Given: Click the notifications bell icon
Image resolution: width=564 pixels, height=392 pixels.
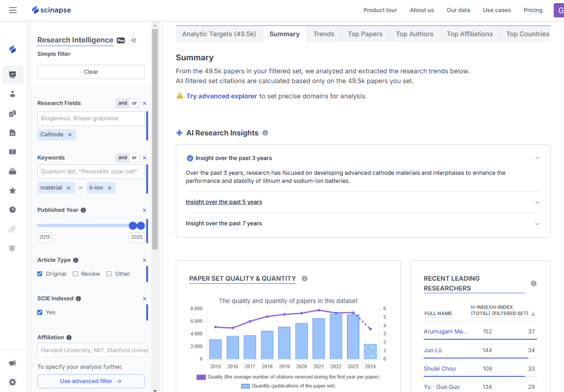Looking at the screenshot, I should pos(13,248).
